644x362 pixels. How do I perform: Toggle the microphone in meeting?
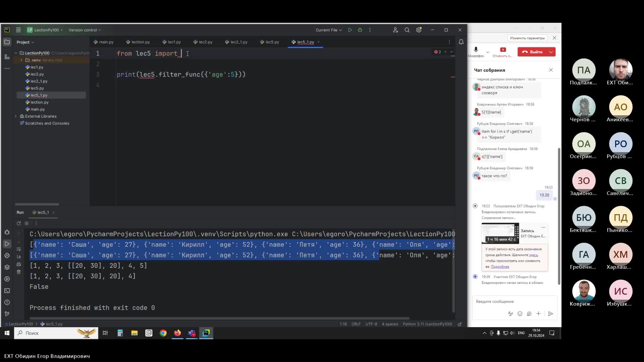coord(476,51)
